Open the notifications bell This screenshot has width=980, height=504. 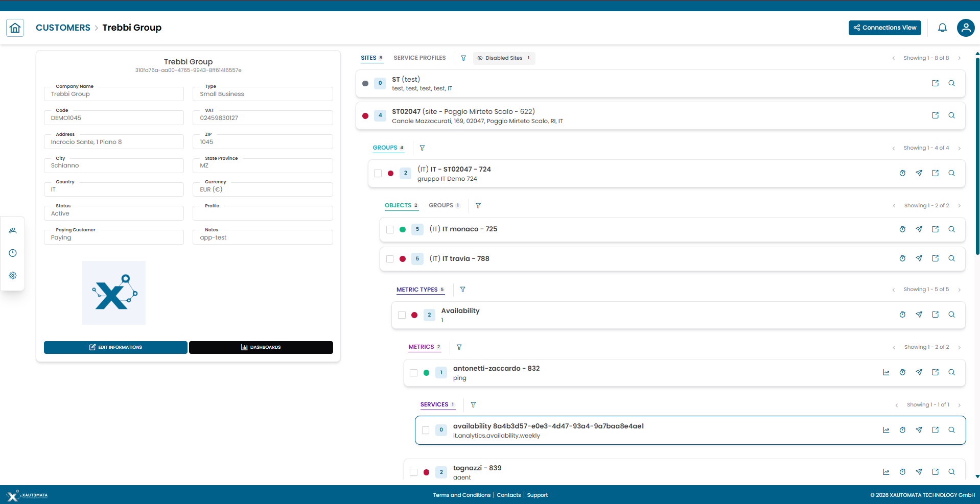942,28
